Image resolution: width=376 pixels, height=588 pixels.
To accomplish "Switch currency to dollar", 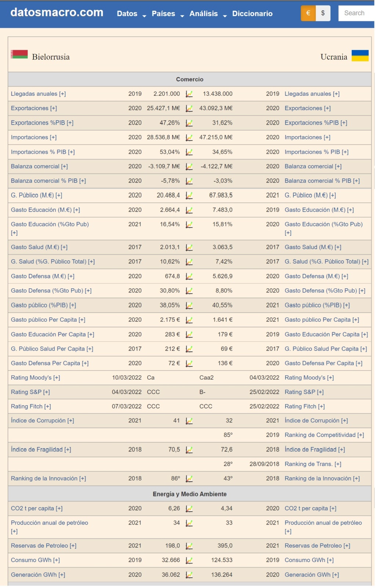I will [323, 13].
